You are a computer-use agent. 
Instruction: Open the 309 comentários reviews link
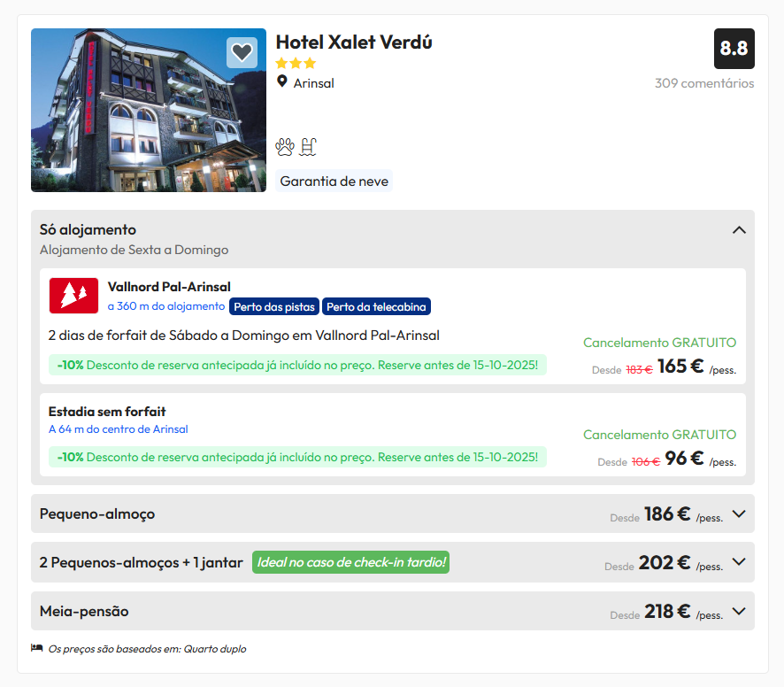704,83
